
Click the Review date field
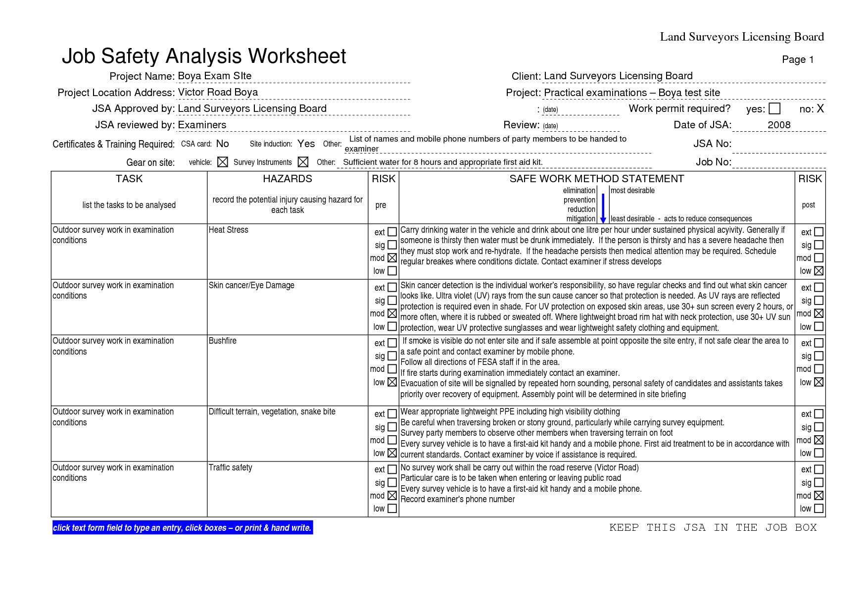[580, 125]
